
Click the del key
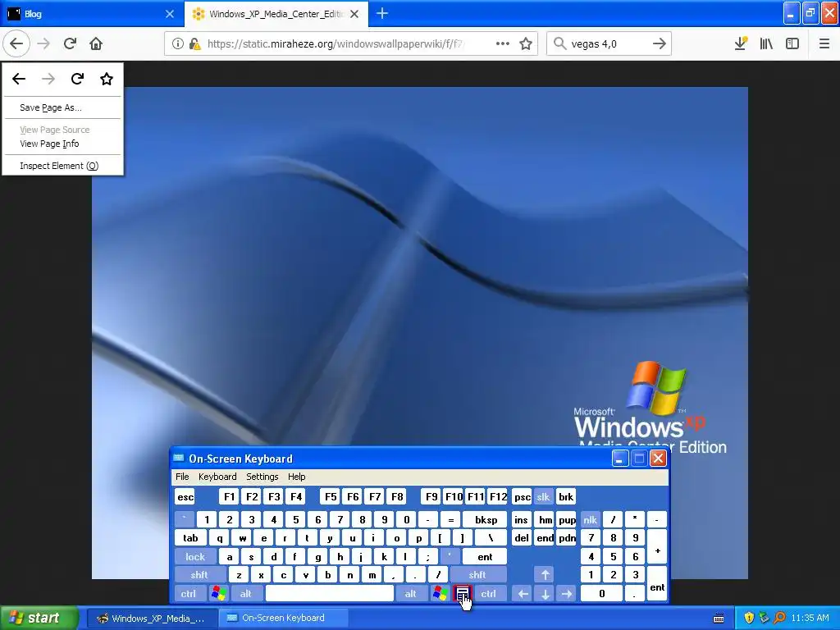click(522, 538)
